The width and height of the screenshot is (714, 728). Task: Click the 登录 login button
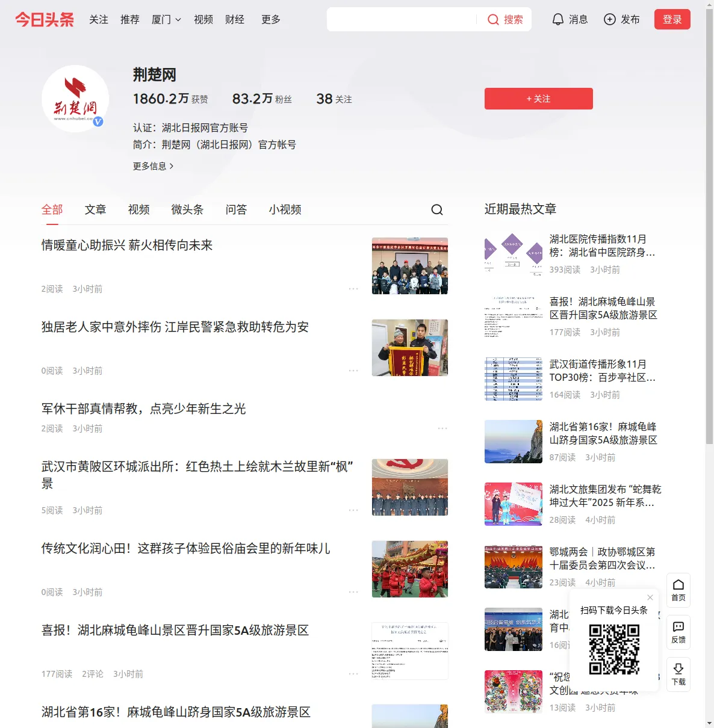click(x=672, y=19)
